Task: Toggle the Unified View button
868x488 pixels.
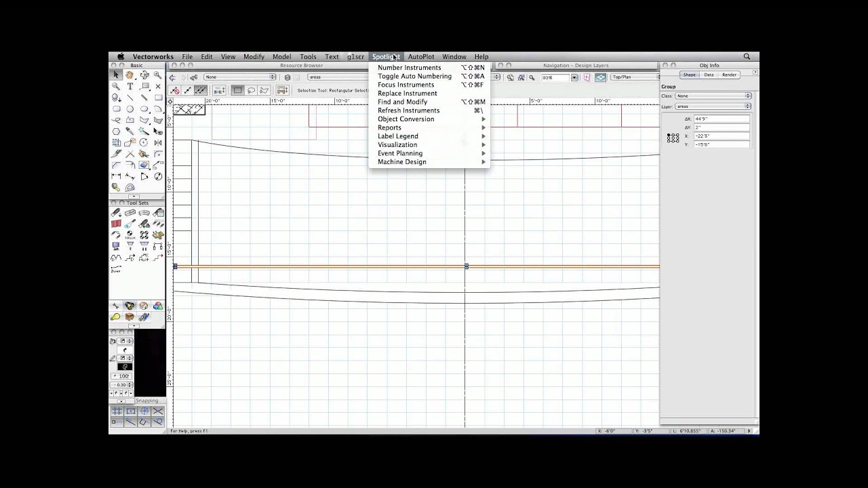Action: [600, 77]
